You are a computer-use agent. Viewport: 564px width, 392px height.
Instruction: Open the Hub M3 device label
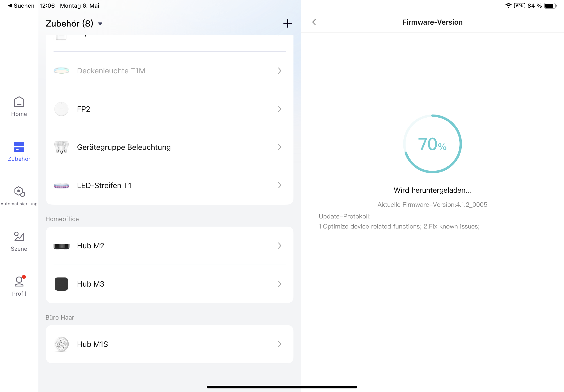(91, 284)
